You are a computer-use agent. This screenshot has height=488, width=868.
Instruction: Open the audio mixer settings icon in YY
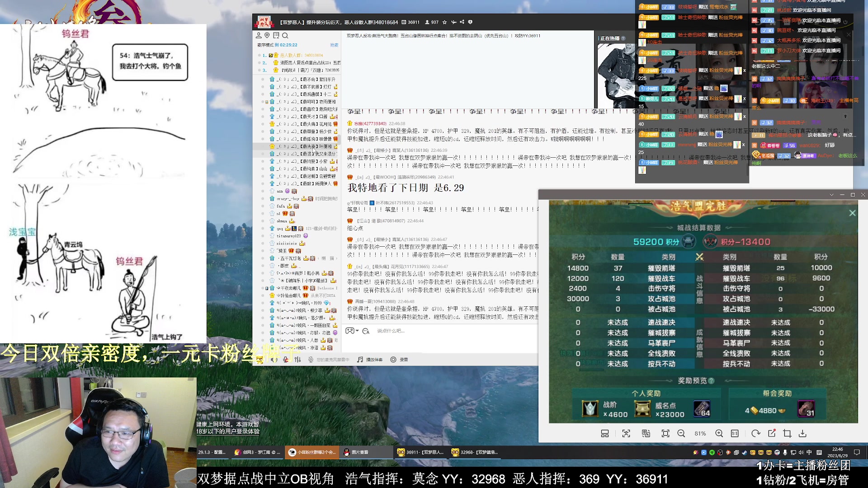pos(297,360)
